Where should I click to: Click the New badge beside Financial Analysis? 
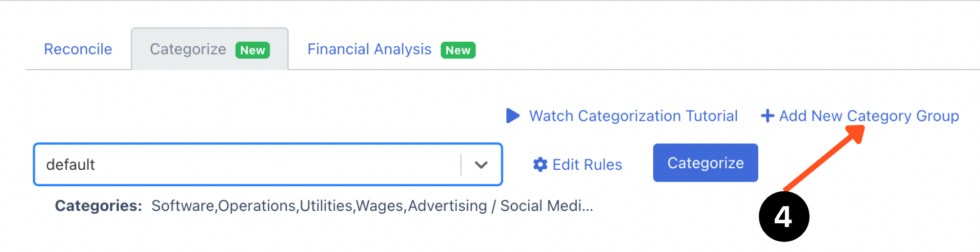click(458, 50)
